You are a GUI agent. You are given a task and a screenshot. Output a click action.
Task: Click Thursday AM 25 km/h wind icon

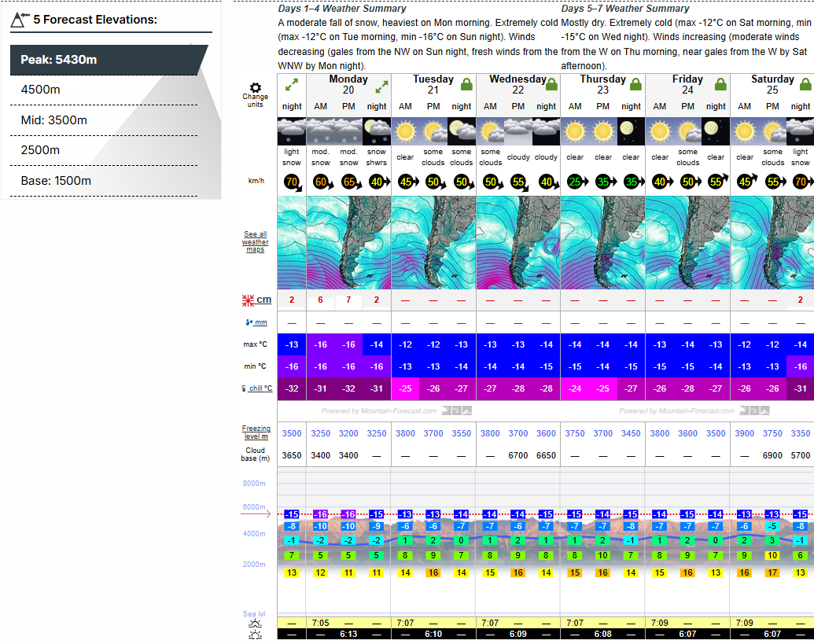coord(576,182)
